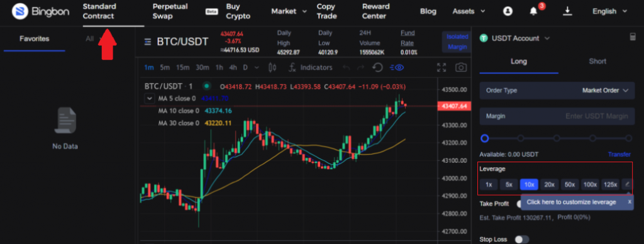Open the Copy Trade page
Viewport: 644px width, 244px height.
coord(326,11)
